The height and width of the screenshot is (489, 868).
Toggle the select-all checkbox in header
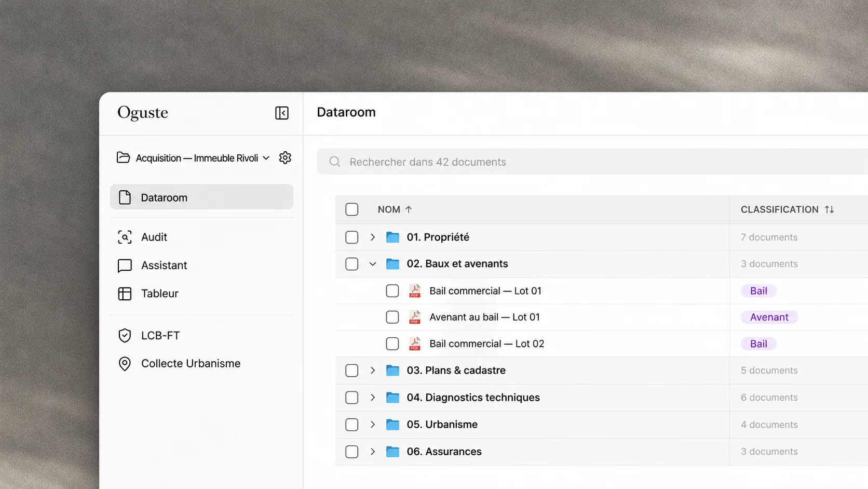pos(352,209)
